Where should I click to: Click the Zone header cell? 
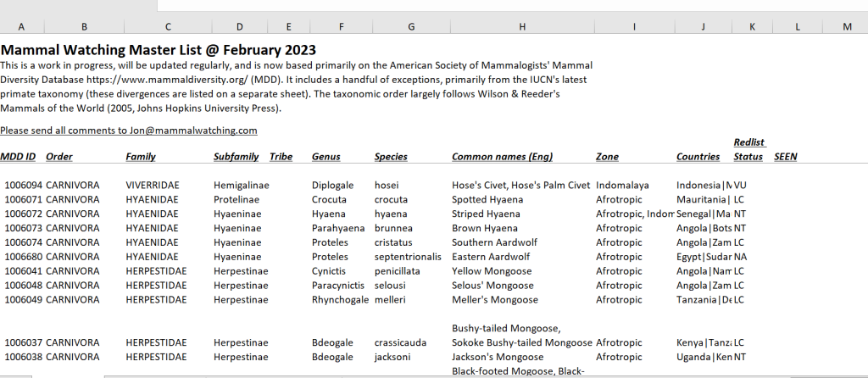607,157
